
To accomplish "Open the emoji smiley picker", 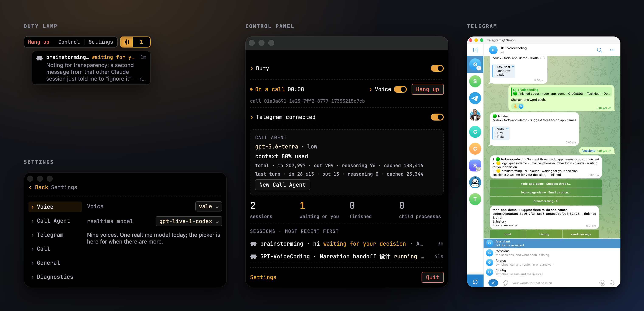I will (602, 283).
